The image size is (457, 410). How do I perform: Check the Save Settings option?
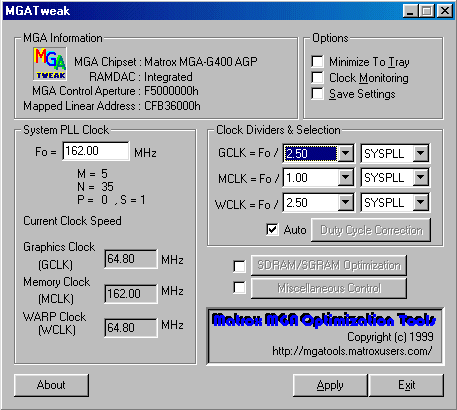[317, 93]
